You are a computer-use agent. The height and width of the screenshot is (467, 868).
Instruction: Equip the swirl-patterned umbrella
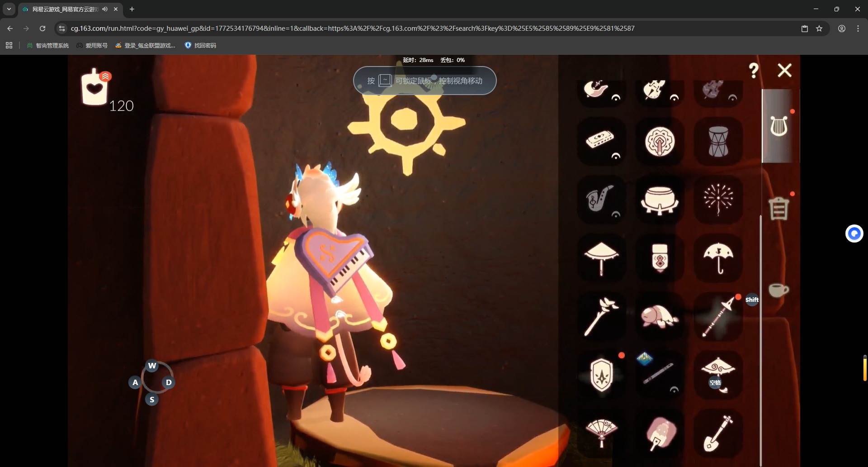718,375
